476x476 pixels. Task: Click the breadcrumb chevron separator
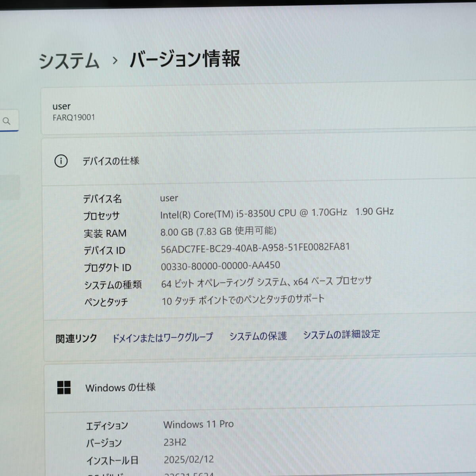pyautogui.click(x=115, y=61)
